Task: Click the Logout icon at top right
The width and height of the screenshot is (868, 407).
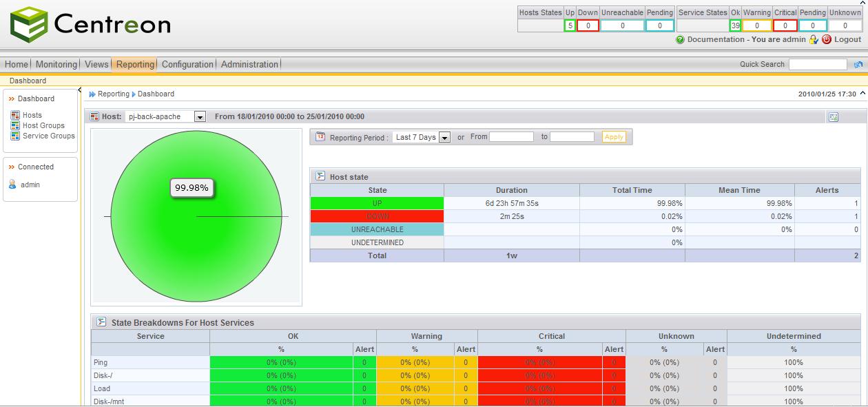Action: coord(826,40)
